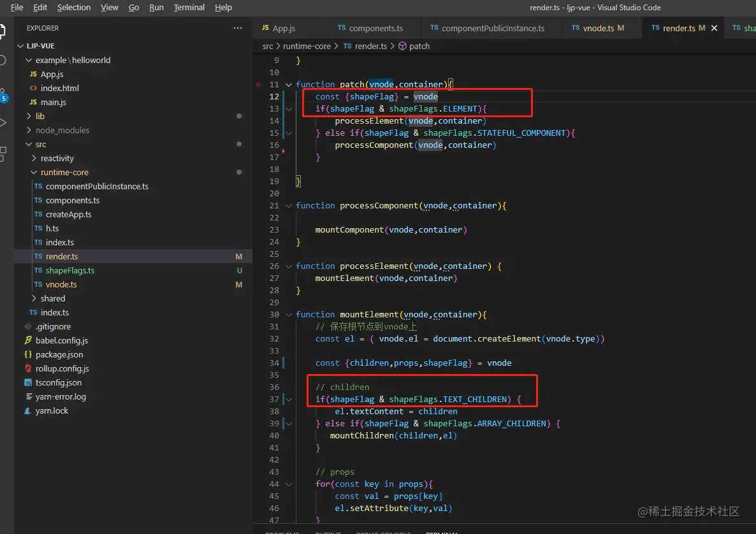Open the index.html file in Explorer

[59, 88]
